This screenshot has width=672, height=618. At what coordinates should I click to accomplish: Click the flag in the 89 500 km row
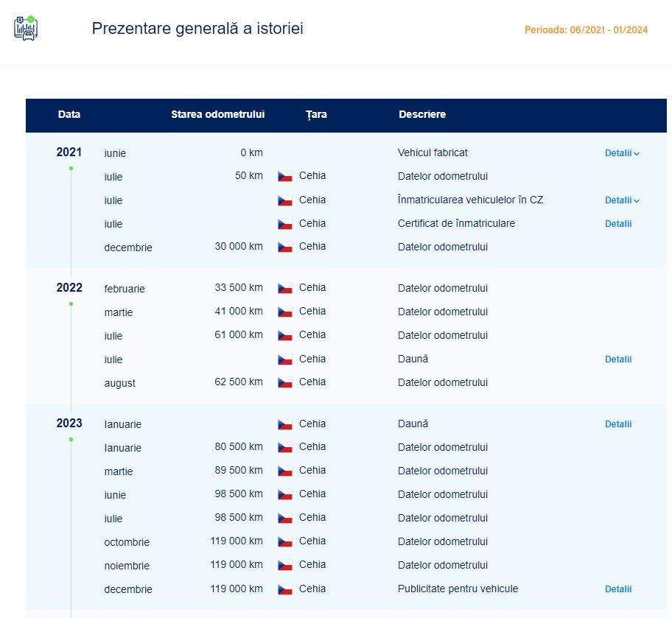[285, 471]
